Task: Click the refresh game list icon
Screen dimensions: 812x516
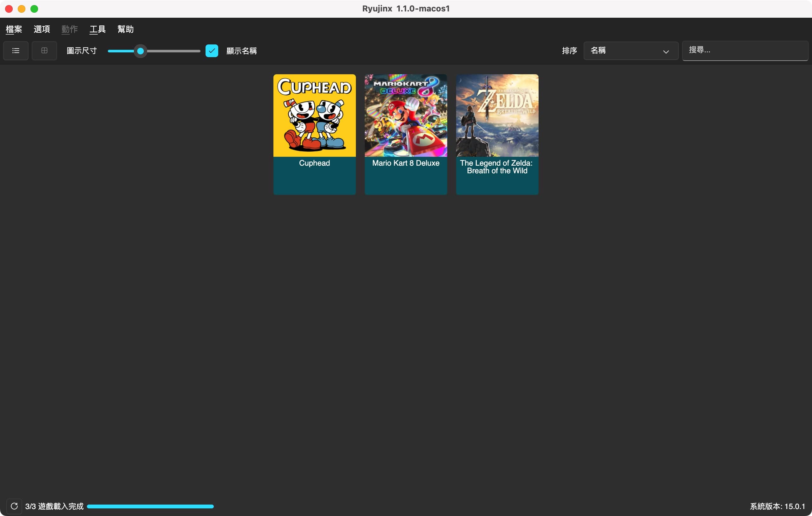Action: [x=14, y=506]
